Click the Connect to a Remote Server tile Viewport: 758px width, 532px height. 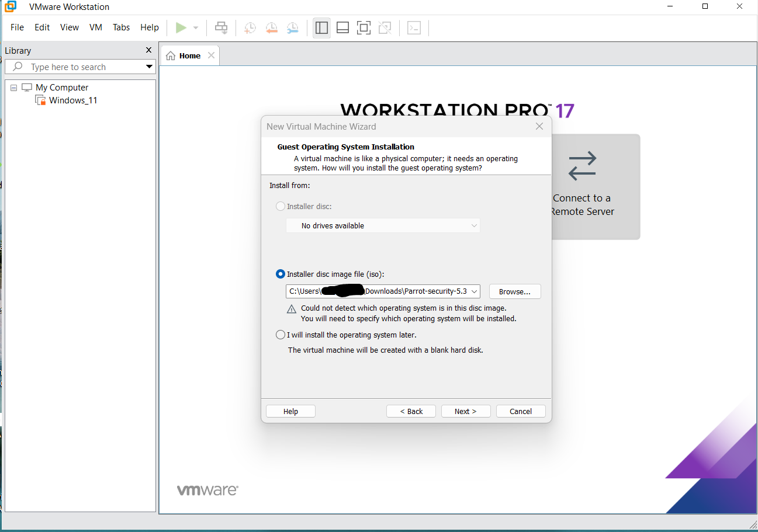(596, 187)
